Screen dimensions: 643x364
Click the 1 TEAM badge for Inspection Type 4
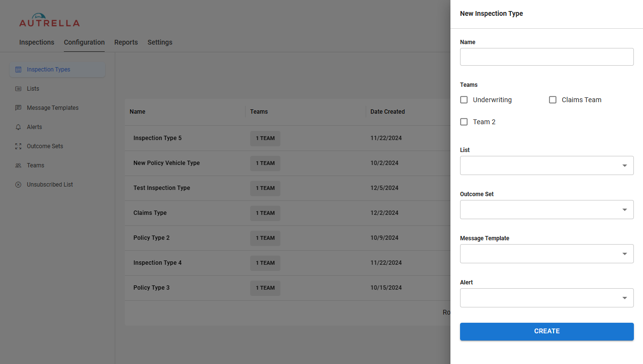coord(265,263)
